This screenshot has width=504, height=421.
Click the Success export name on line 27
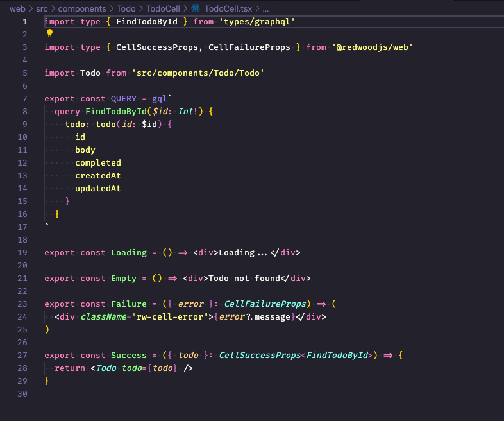(x=129, y=356)
